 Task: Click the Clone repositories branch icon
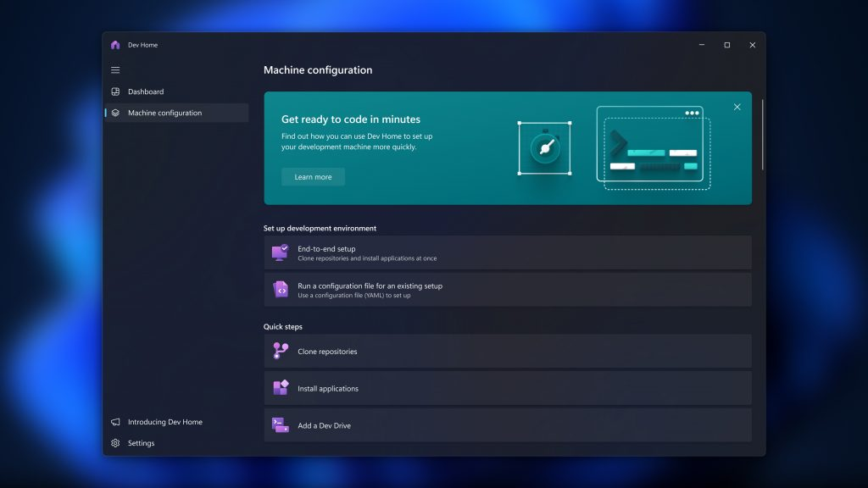[x=281, y=351]
